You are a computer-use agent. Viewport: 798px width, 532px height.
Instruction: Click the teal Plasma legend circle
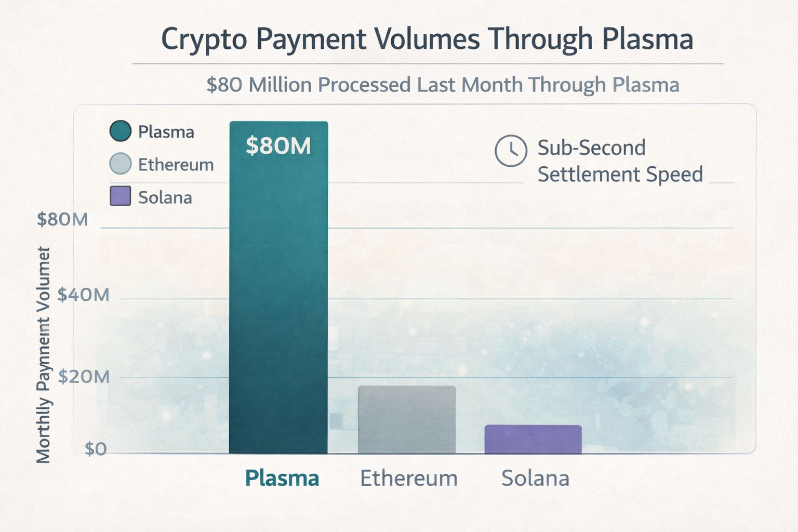coord(120,131)
